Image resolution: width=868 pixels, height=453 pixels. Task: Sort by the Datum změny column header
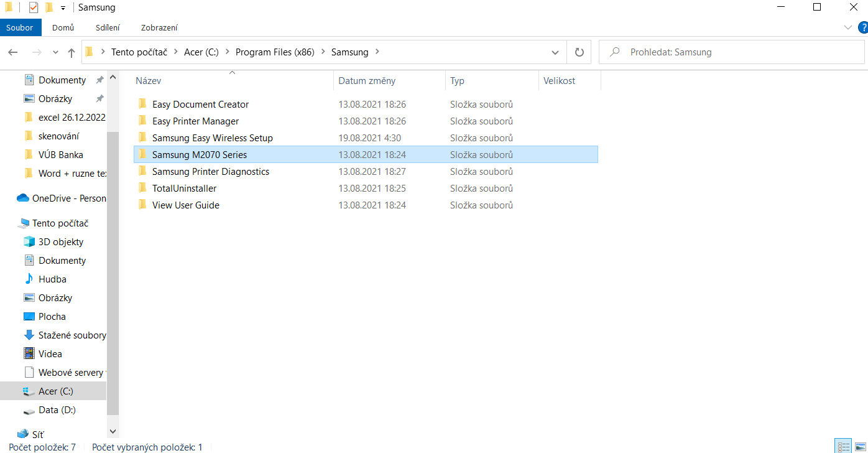(x=390, y=81)
